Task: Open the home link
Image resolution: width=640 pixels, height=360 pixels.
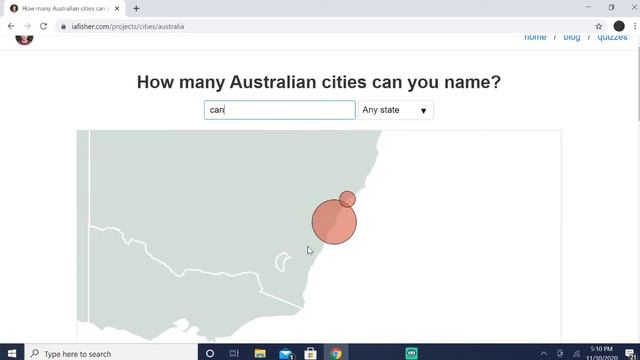Action: pyautogui.click(x=535, y=37)
